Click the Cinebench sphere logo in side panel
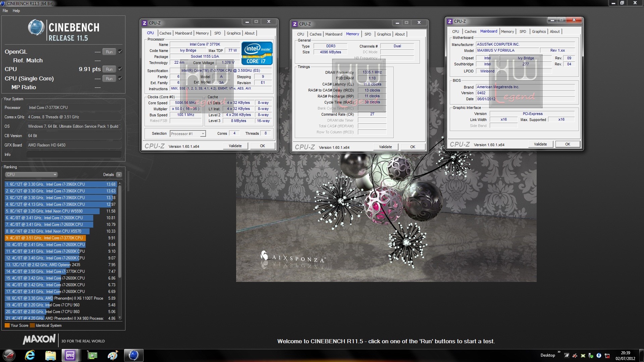 [36, 27]
